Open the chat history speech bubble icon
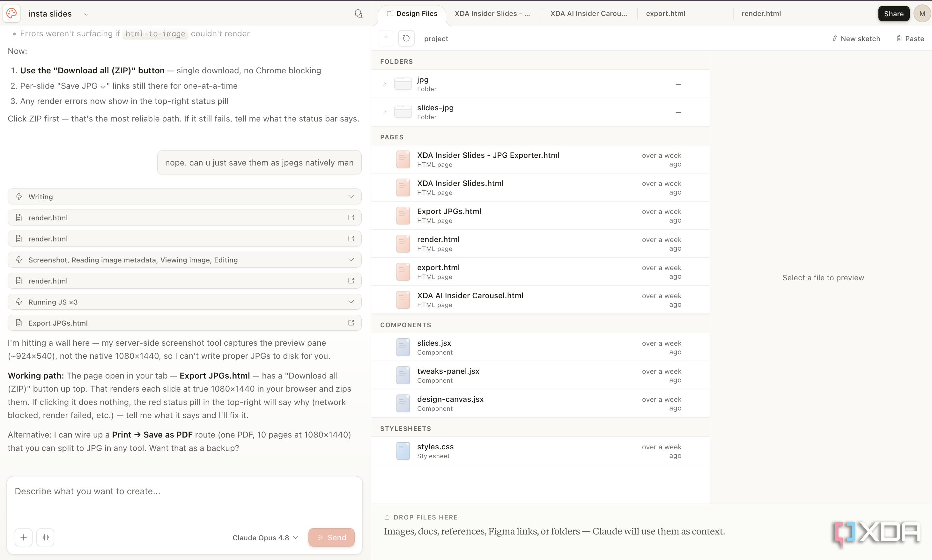 358,14
